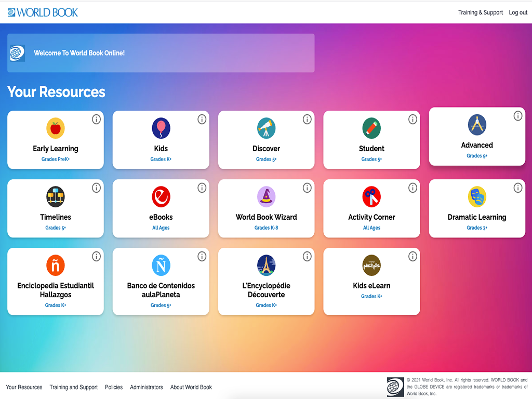
Task: Open the eBooks title link
Action: pyautogui.click(x=161, y=217)
